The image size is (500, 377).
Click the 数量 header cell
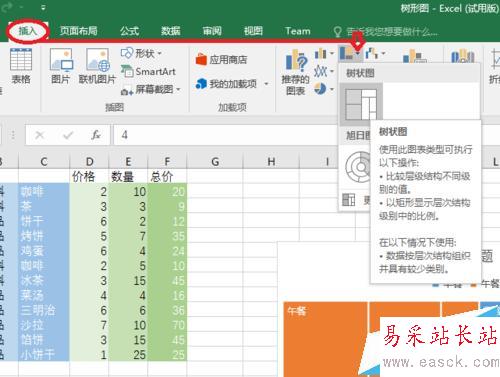pyautogui.click(x=128, y=176)
